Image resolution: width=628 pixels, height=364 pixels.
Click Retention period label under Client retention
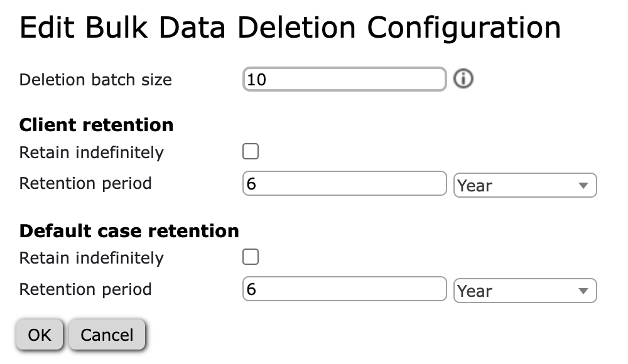(x=85, y=183)
